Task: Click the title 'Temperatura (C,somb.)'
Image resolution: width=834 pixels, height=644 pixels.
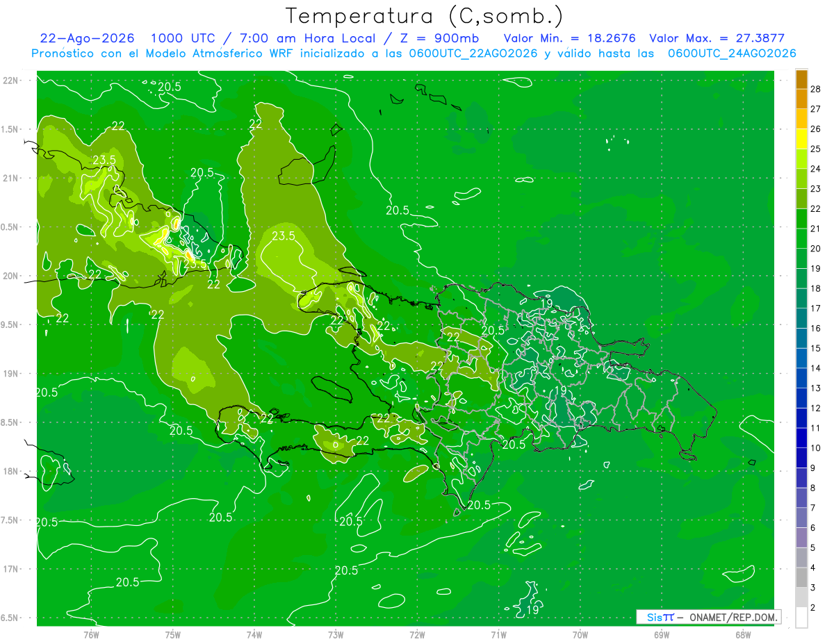Action: (x=424, y=17)
